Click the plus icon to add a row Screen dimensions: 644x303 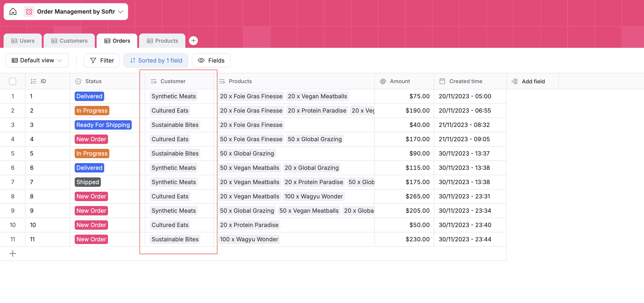coord(13,254)
